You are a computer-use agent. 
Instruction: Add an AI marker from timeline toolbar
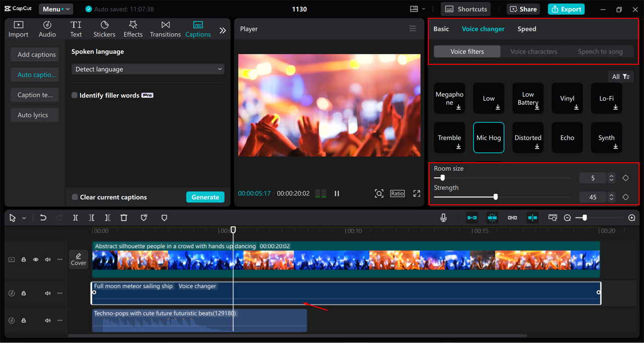(x=144, y=218)
